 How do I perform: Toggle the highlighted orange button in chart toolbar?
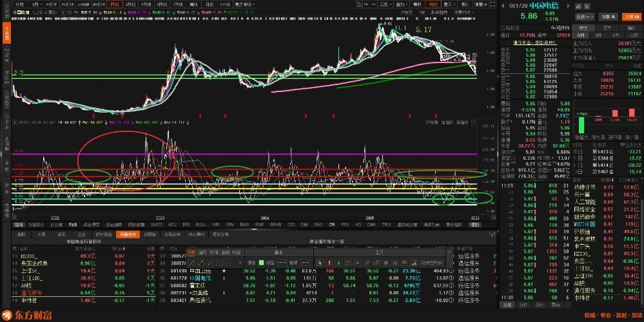pyautogui.click(x=433, y=4)
